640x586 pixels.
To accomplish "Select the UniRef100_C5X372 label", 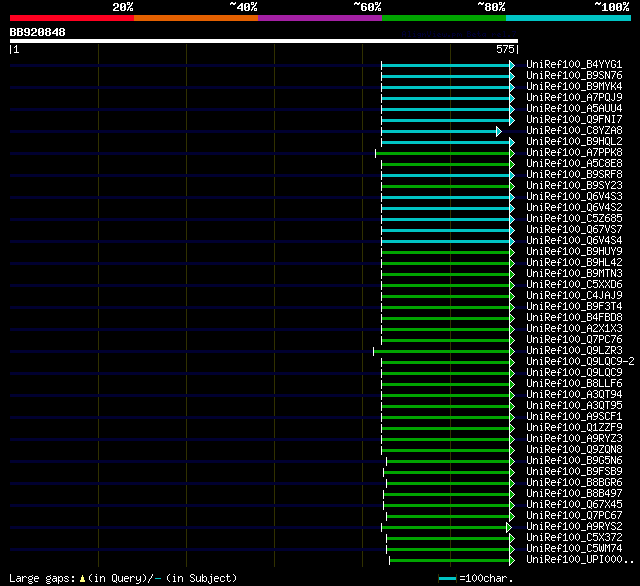I will [574, 538].
